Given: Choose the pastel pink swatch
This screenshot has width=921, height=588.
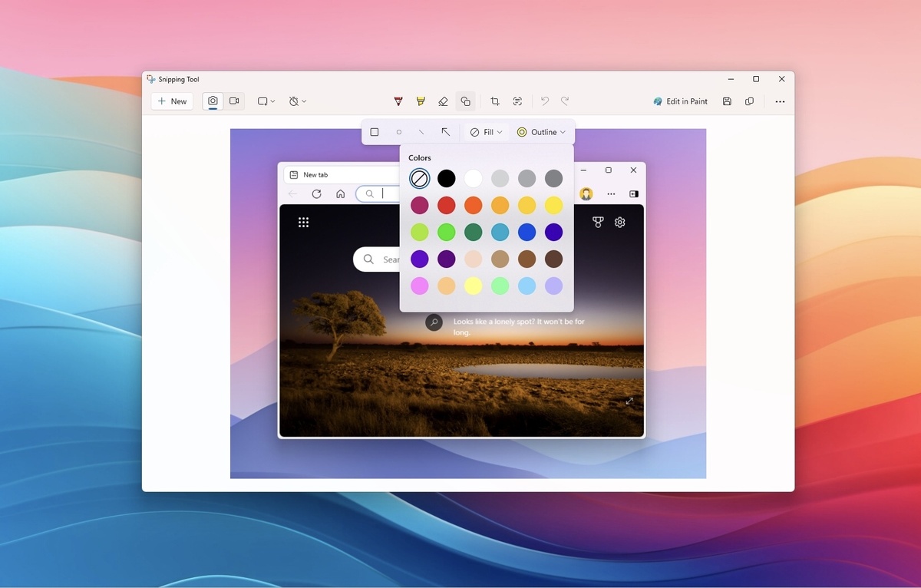Looking at the screenshot, I should pos(420,286).
